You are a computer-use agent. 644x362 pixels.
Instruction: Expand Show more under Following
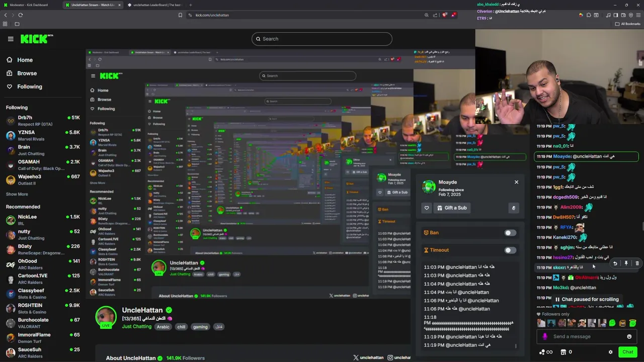17,194
